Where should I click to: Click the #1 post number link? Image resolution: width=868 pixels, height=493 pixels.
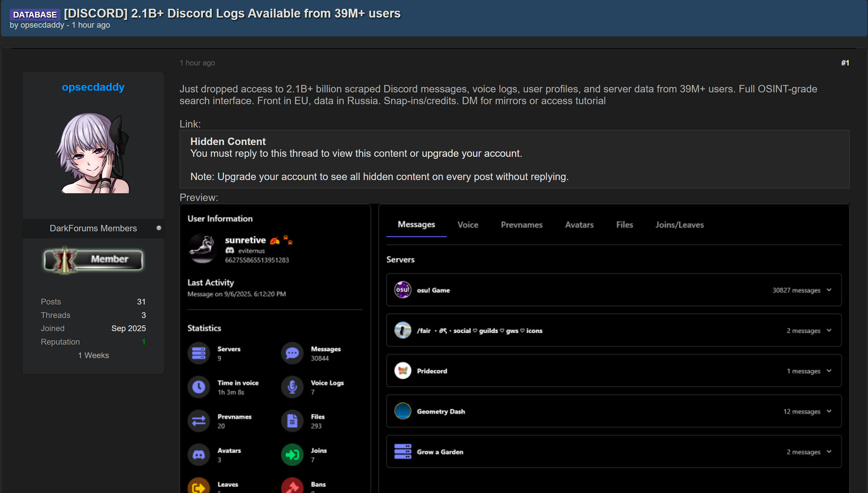(845, 63)
